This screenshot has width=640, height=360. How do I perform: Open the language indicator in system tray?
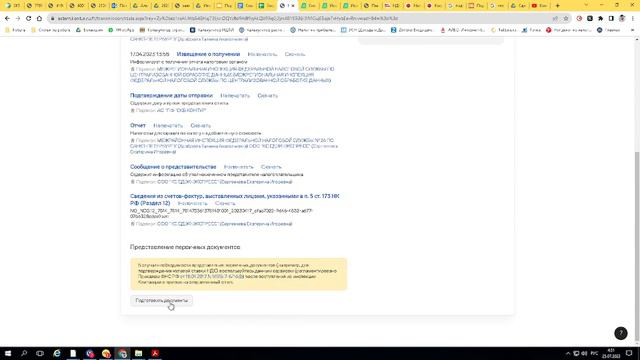pos(594,353)
